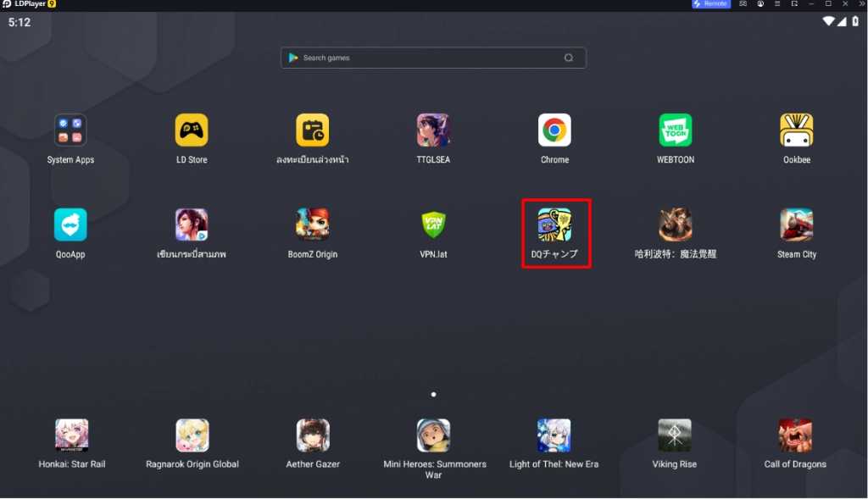Viewport: 868px width, 499px height.
Task: Click the gamepad icon in the title bar
Action: pyautogui.click(x=743, y=4)
